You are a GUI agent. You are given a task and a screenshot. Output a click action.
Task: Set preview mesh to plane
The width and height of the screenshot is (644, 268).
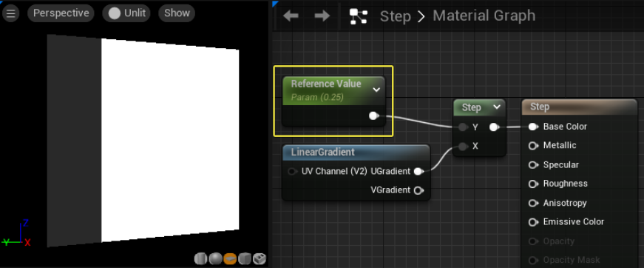(x=230, y=259)
